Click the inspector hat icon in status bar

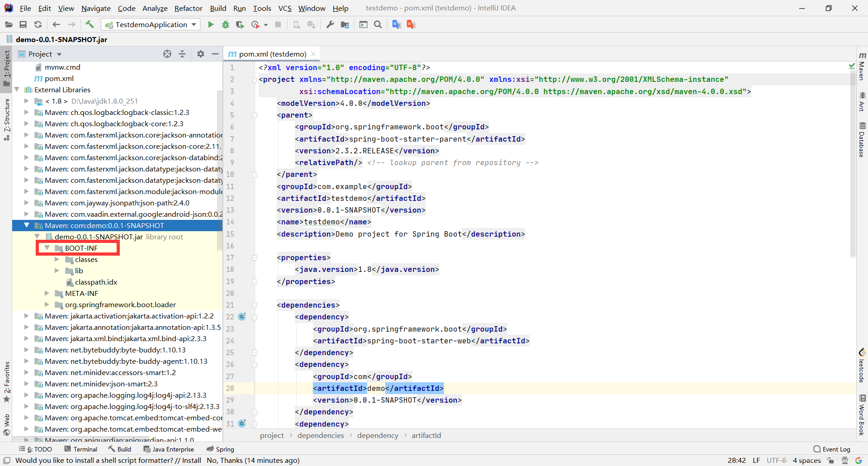[x=844, y=461]
